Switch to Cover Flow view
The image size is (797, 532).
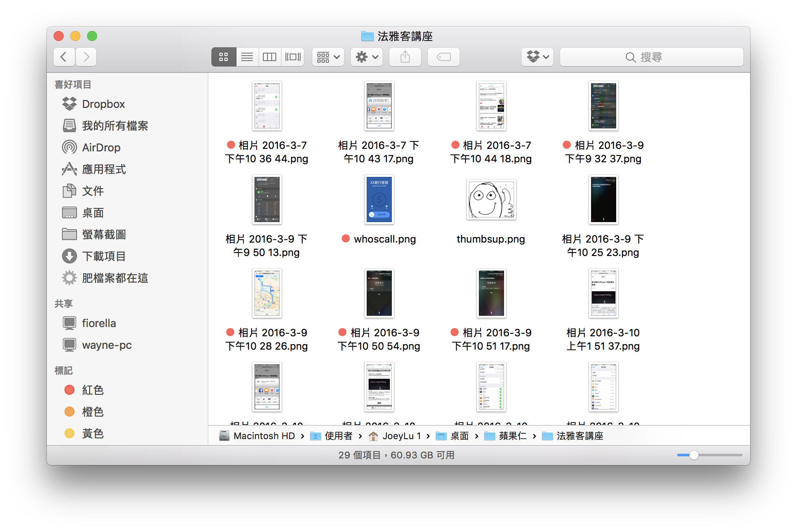293,57
